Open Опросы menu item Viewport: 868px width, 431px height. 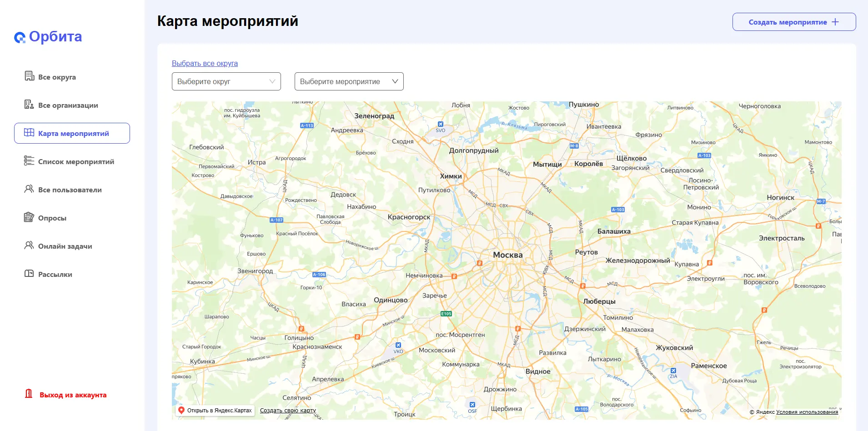coord(72,218)
